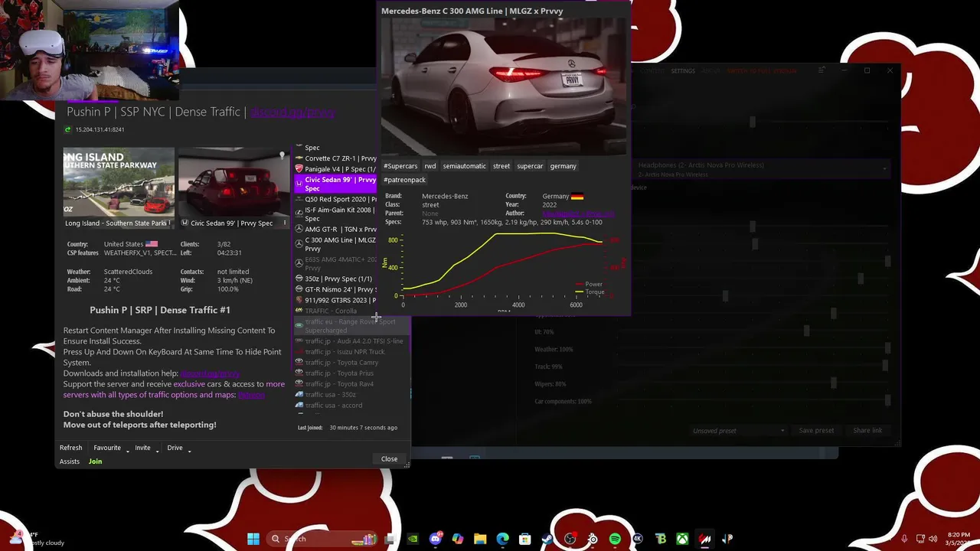Click the Invite button
The height and width of the screenshot is (551, 980).
click(142, 448)
